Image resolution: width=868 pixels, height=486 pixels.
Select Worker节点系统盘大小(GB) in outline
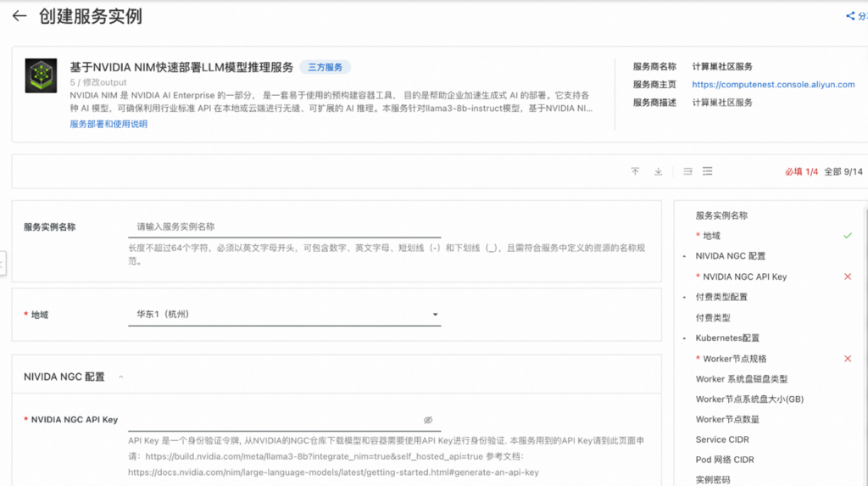(x=749, y=399)
